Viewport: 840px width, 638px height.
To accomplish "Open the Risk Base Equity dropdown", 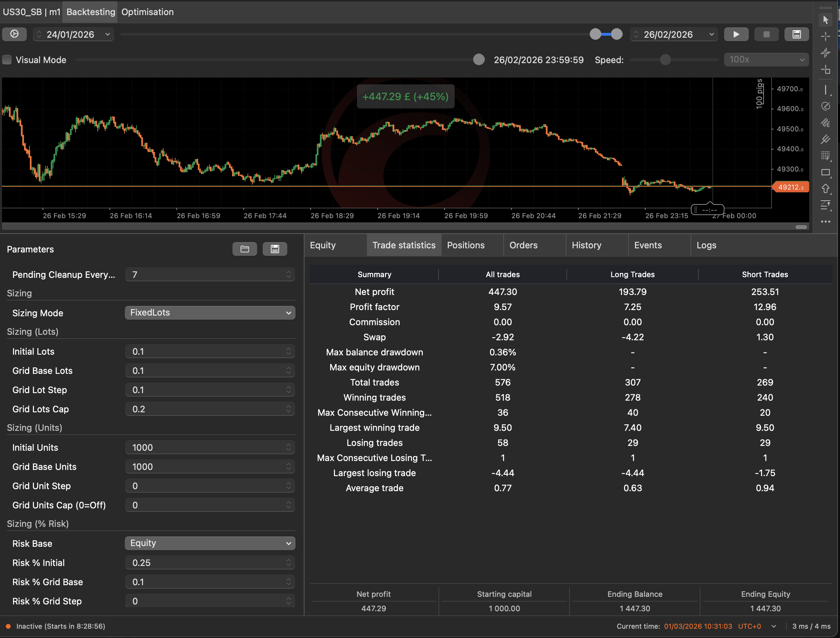I will (209, 543).
